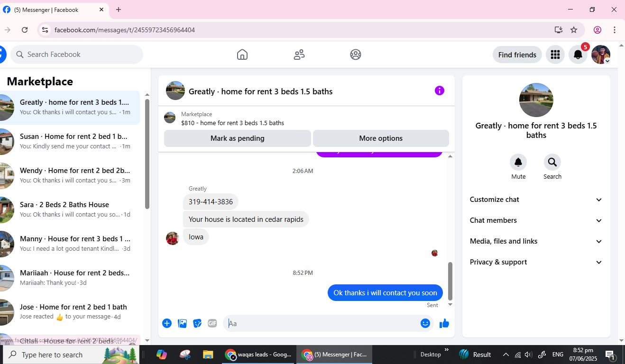Open Greatly home for rent conversation
This screenshot has width=625, height=364.
(x=70, y=108)
